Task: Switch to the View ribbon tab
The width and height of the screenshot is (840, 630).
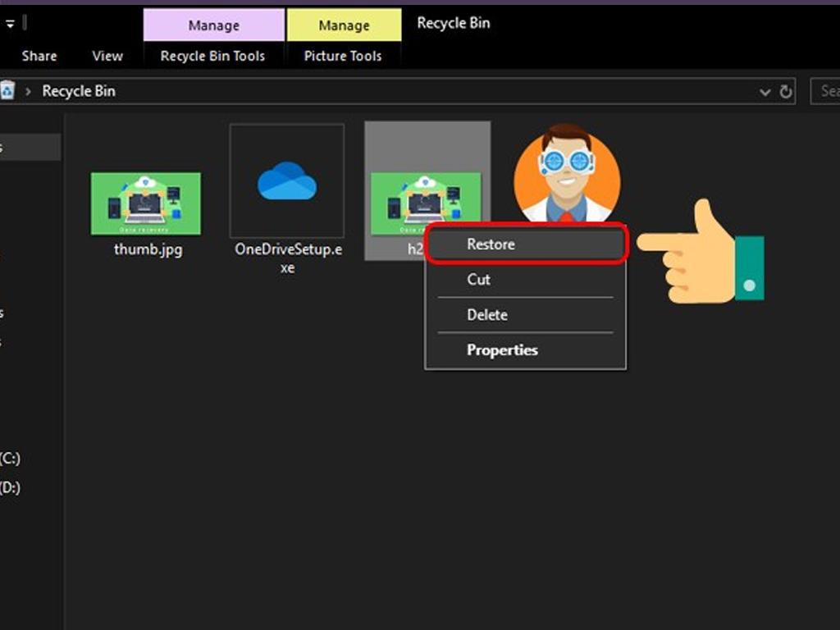Action: [107, 56]
